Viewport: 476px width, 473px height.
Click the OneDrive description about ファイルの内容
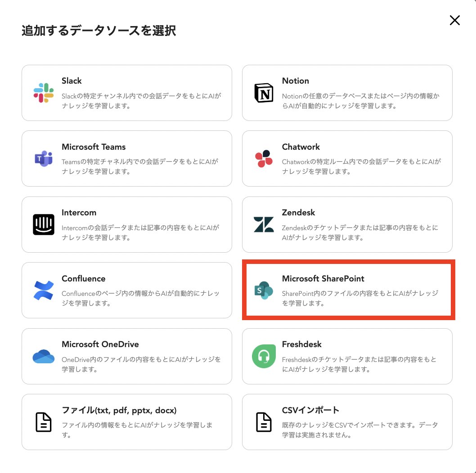(141, 364)
